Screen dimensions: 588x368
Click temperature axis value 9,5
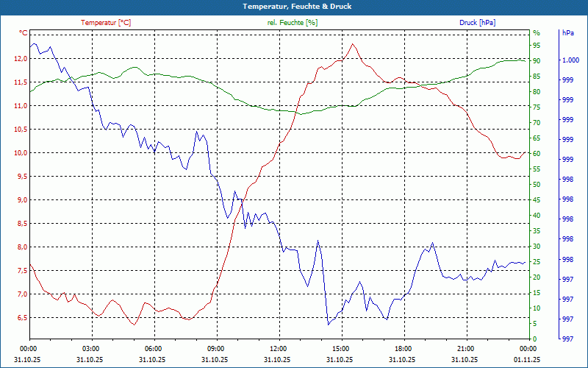tap(23, 177)
